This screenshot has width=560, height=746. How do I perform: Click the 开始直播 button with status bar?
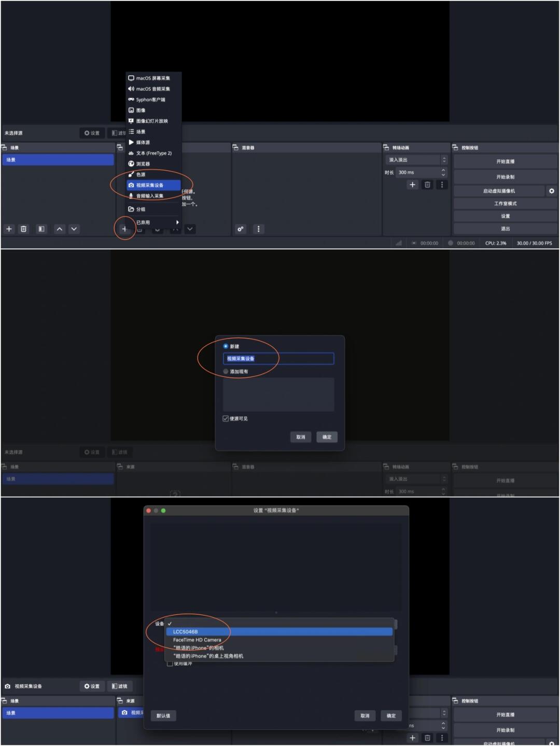pos(505,162)
